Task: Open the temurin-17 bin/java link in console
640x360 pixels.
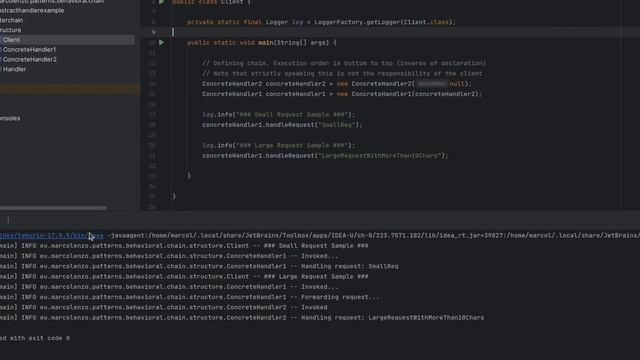Action: coord(51,236)
